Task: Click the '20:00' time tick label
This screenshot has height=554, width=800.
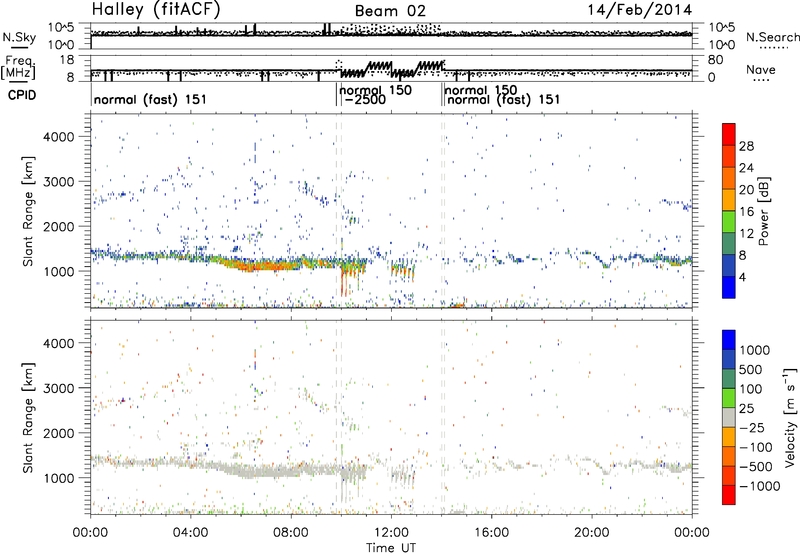Action: [592, 533]
